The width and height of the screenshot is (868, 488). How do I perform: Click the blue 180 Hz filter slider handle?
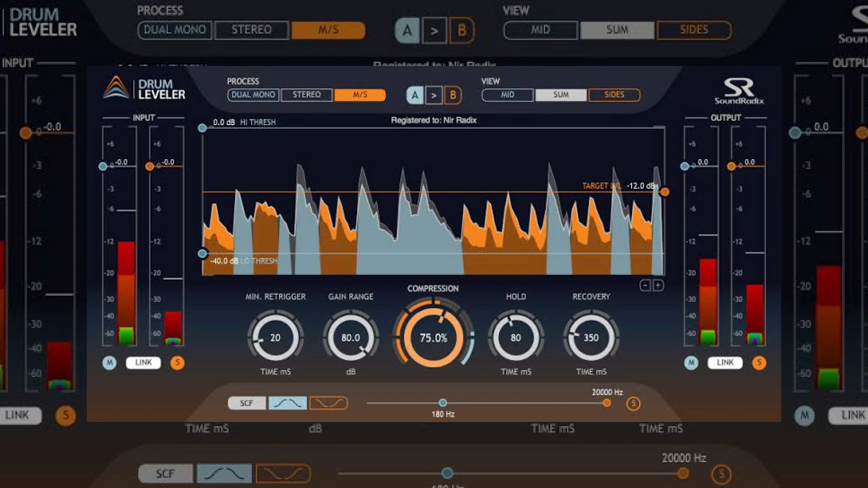click(x=443, y=403)
